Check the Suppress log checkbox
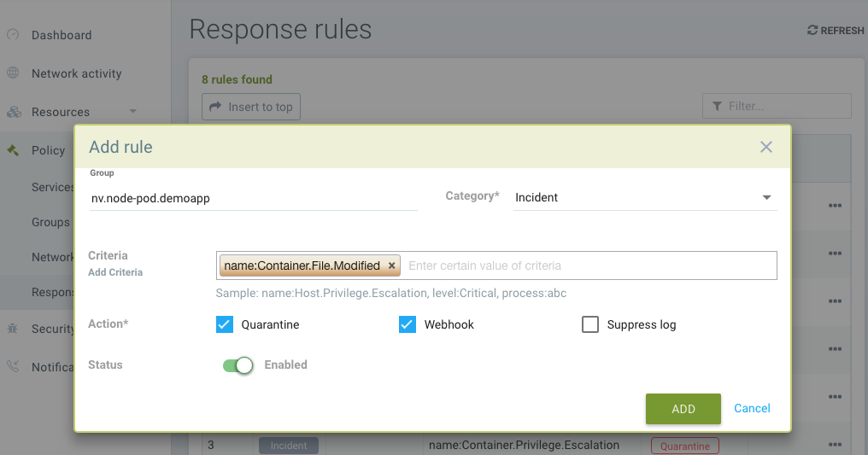Screen dimensions: 868x455 point(590,324)
